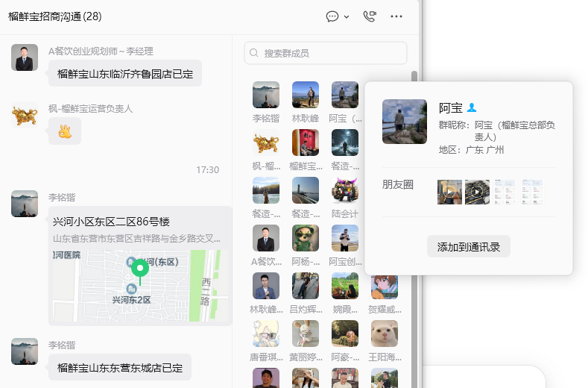Open member 婉雨... avatar

click(344, 286)
